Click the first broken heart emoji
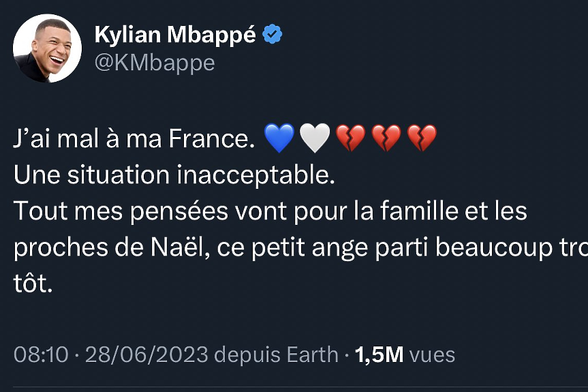Image resolution: width=588 pixels, height=392 pixels. (352, 138)
